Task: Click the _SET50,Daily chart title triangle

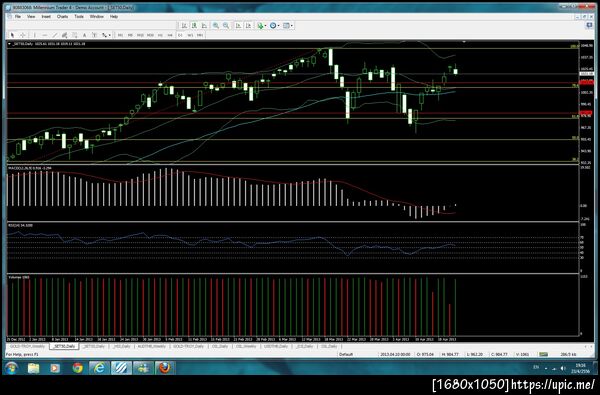Action: coord(10,44)
